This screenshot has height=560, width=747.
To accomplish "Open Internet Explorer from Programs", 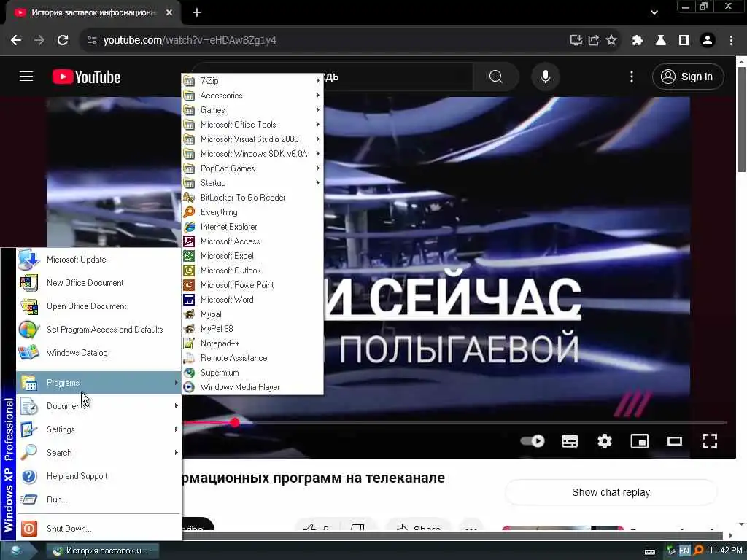I will coord(252,227).
